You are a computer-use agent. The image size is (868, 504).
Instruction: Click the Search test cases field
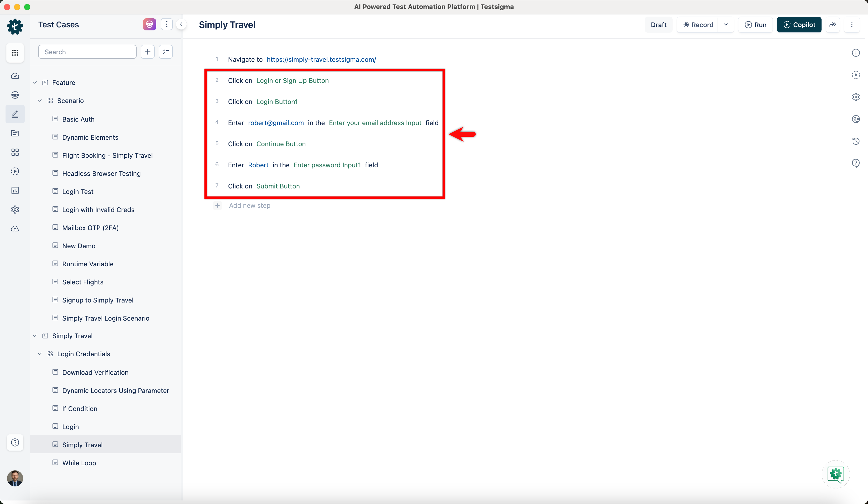click(x=87, y=52)
